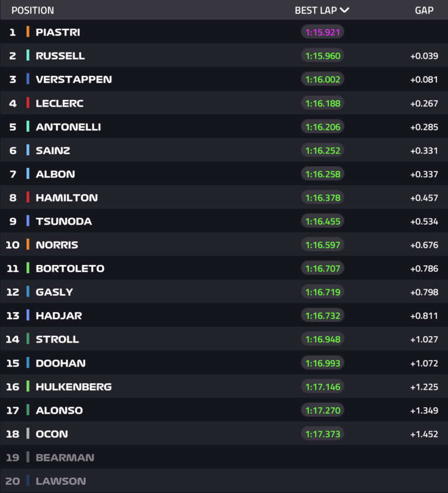Click Gasly's blue team color marker
448x493 pixels.
point(27,292)
